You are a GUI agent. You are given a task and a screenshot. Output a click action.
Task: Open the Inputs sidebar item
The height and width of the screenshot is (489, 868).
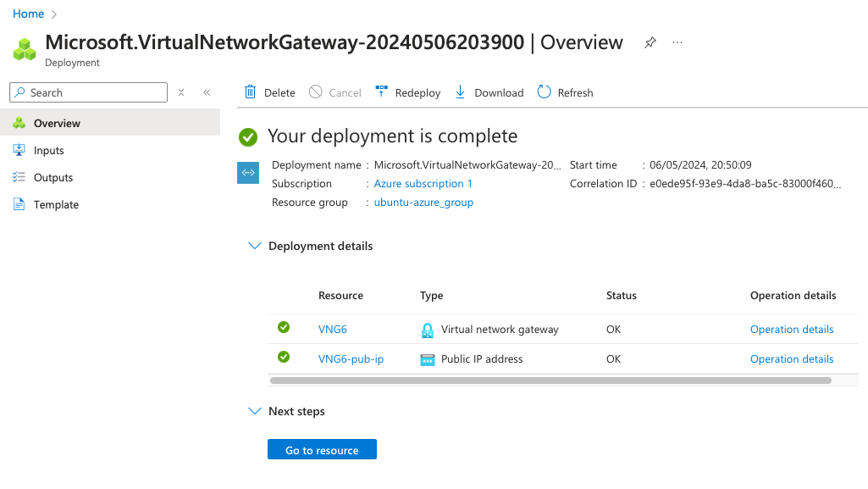click(x=49, y=151)
